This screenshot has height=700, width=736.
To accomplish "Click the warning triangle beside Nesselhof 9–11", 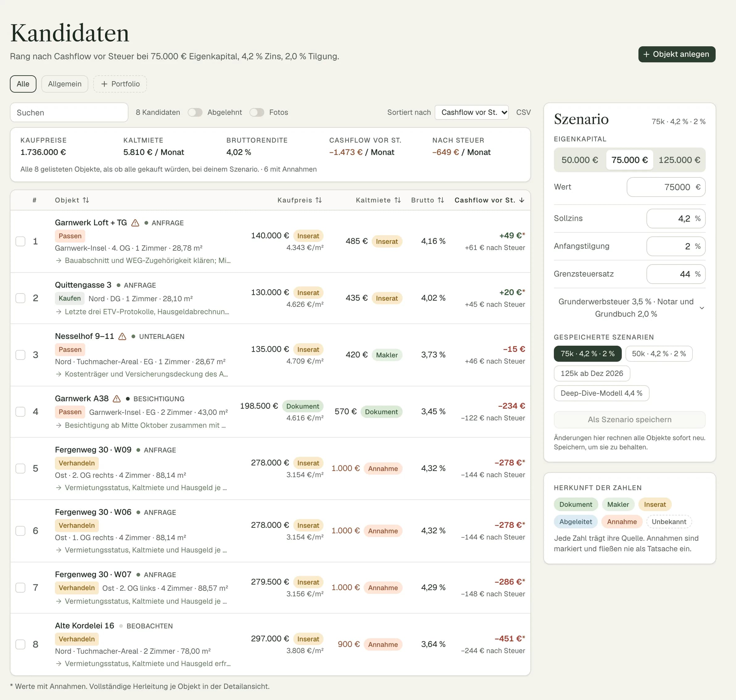I will [x=122, y=336].
